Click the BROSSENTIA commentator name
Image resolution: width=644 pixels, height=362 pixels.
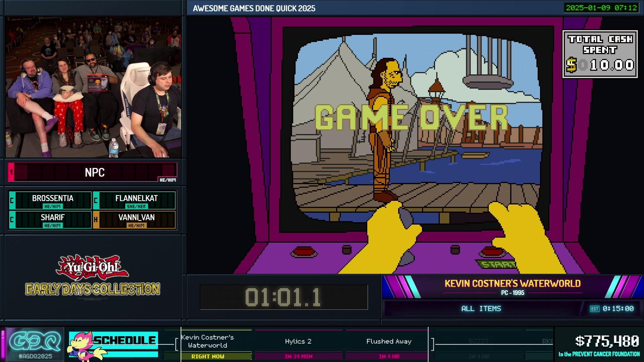[53, 198]
